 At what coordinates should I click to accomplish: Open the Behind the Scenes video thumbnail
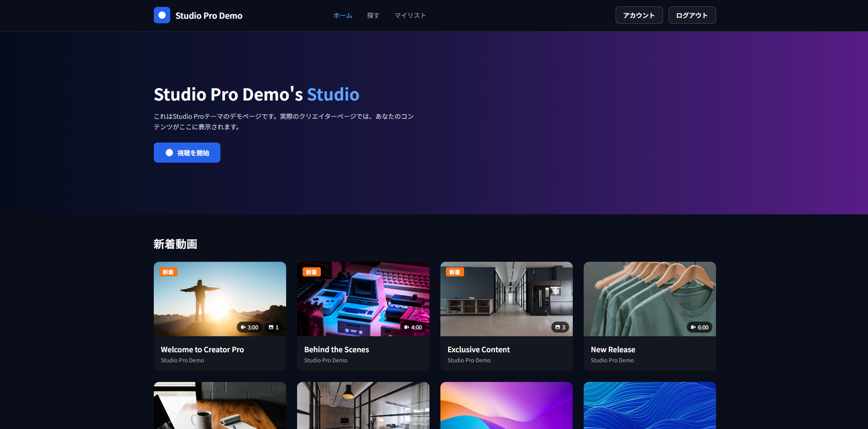363,299
